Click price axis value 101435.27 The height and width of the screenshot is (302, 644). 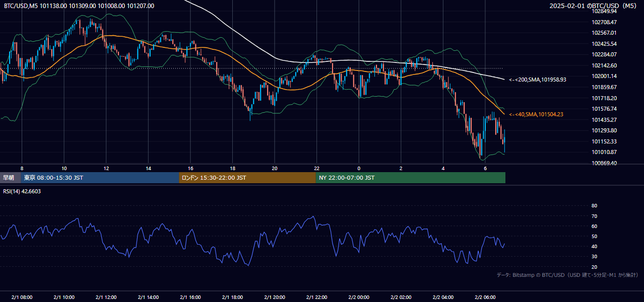(604, 120)
